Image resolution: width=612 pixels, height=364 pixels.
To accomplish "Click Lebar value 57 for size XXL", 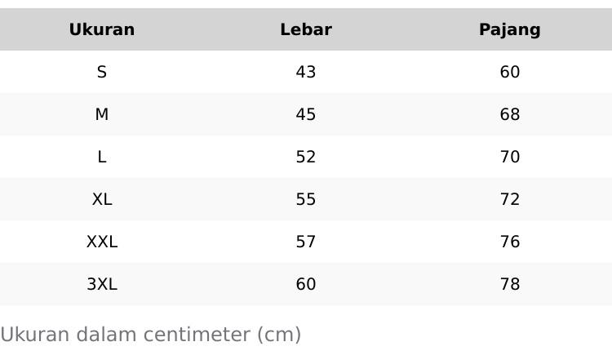I will 306,242.
